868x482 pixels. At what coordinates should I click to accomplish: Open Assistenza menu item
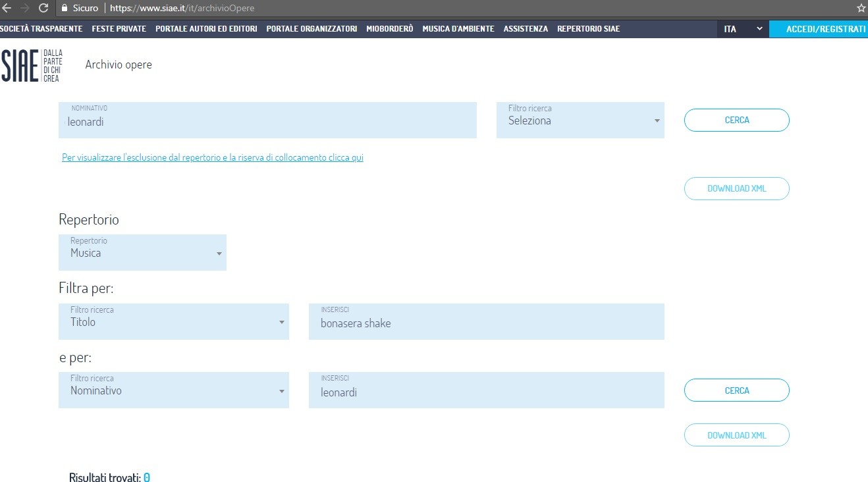526,29
